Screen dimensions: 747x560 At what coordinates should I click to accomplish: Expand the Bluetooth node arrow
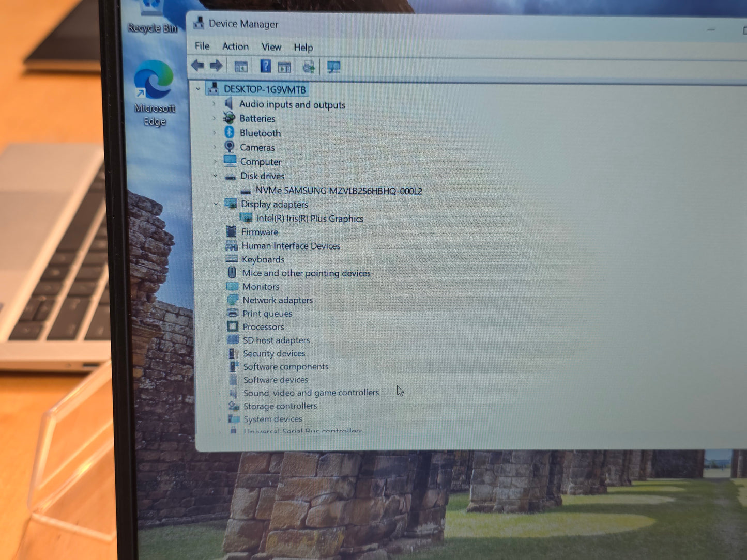tap(215, 133)
